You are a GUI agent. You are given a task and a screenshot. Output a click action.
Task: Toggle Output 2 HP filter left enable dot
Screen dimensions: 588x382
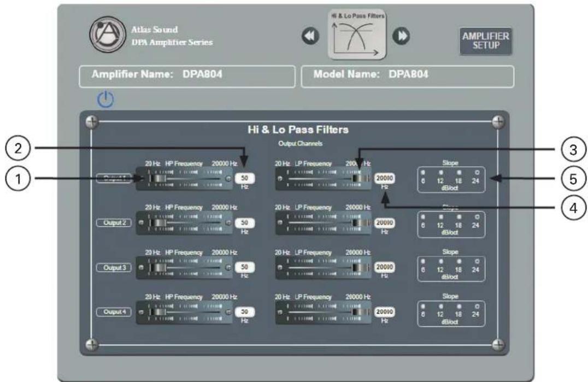pyautogui.click(x=141, y=222)
